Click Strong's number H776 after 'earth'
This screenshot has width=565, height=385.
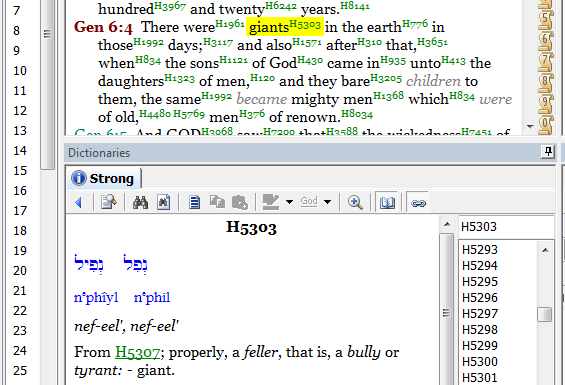(x=415, y=24)
